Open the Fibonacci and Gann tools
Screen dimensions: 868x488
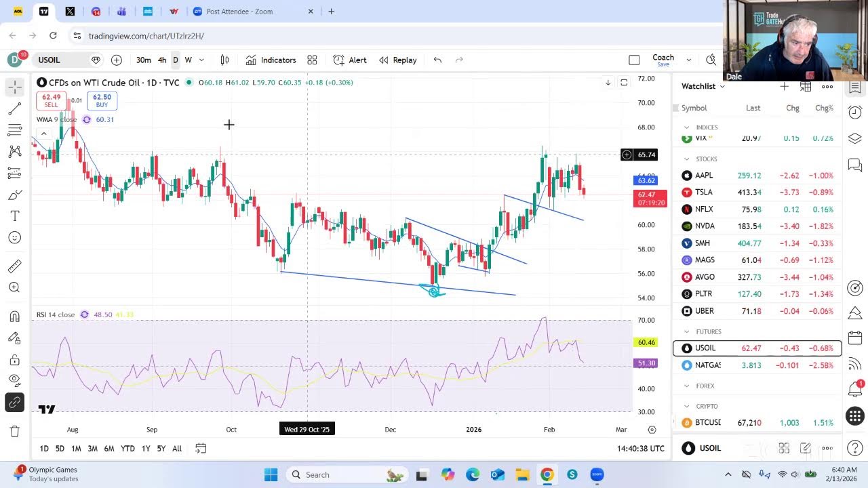coord(14,130)
